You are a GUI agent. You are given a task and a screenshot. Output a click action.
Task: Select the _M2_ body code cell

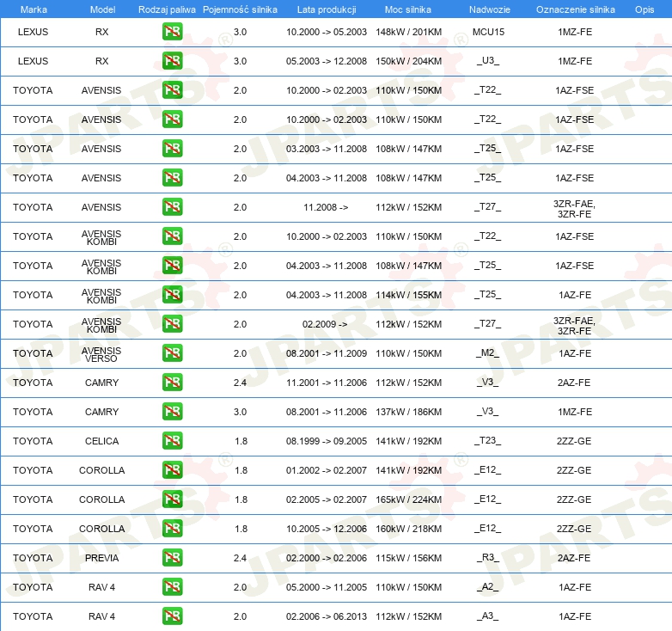pyautogui.click(x=488, y=353)
